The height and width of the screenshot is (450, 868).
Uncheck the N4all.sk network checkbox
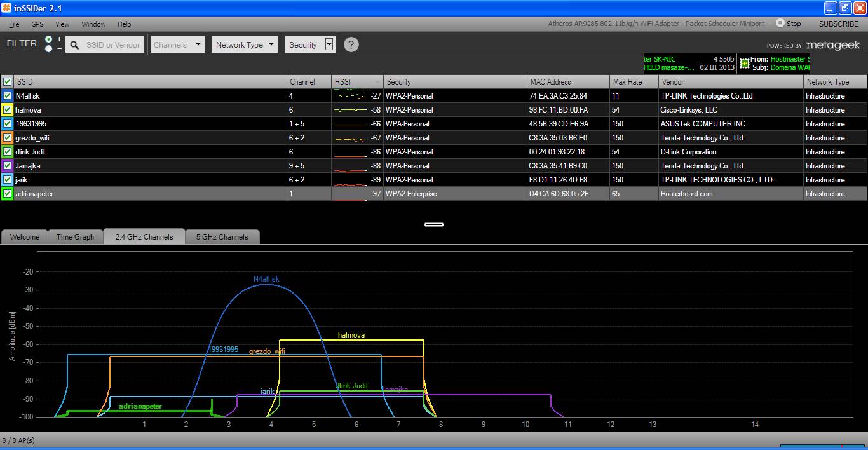coord(7,96)
